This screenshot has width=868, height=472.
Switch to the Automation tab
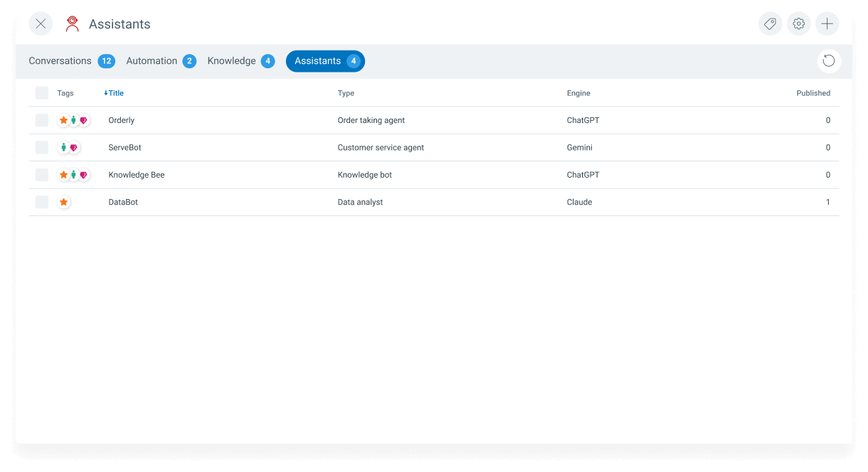[x=161, y=61]
